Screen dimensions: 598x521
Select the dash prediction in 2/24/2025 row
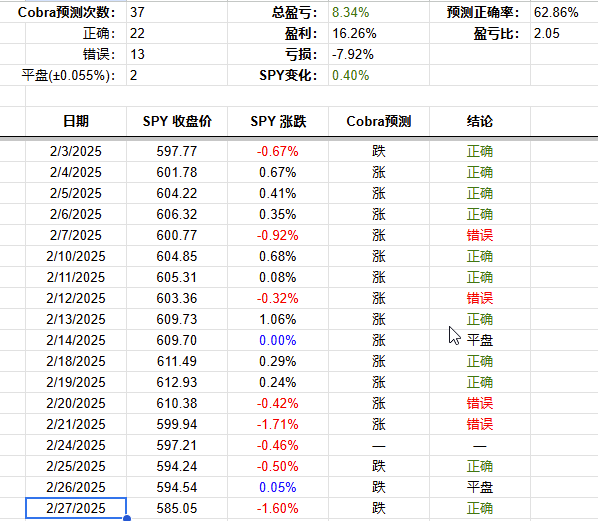[x=379, y=446]
